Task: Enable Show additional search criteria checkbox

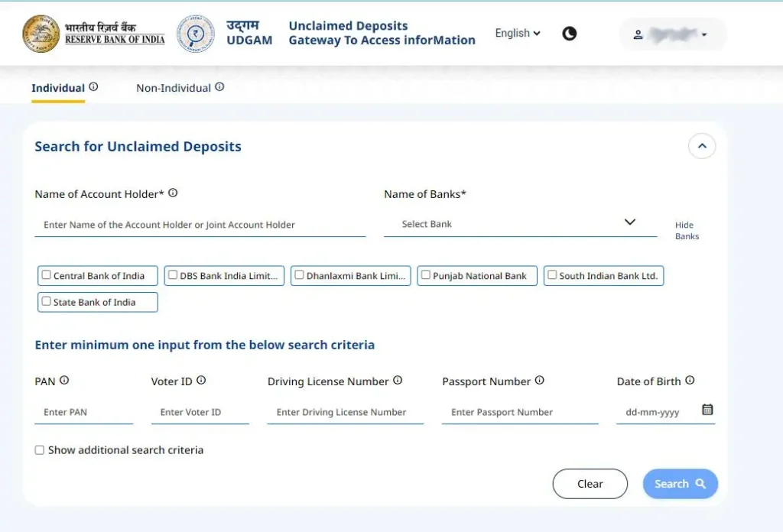Action: point(40,450)
